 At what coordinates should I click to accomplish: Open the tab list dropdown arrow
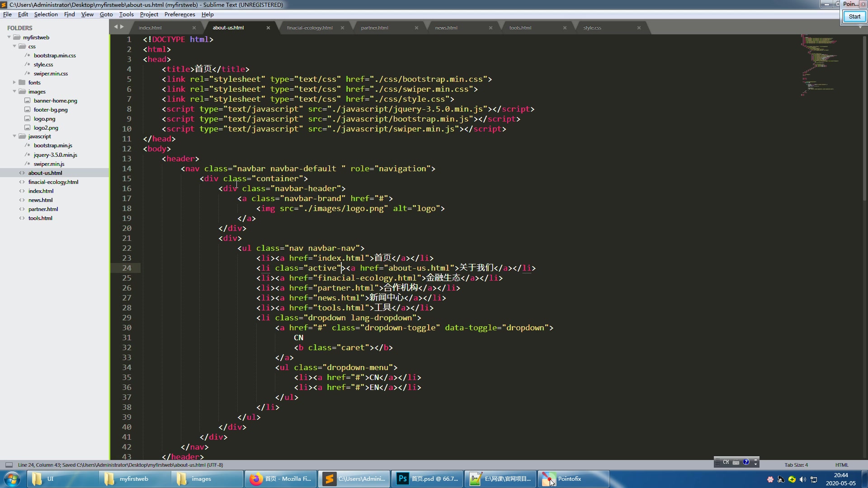tap(860, 28)
